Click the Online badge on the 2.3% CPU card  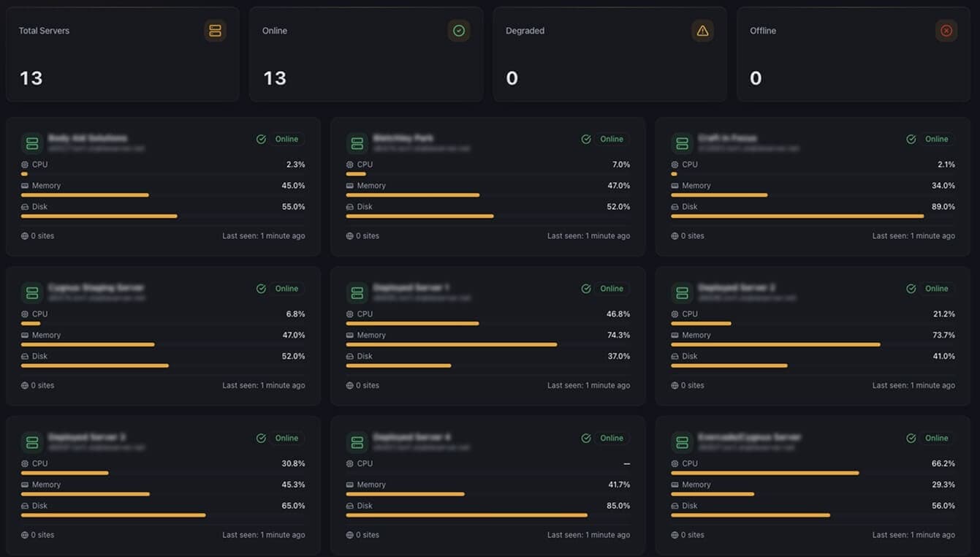pyautogui.click(x=286, y=139)
